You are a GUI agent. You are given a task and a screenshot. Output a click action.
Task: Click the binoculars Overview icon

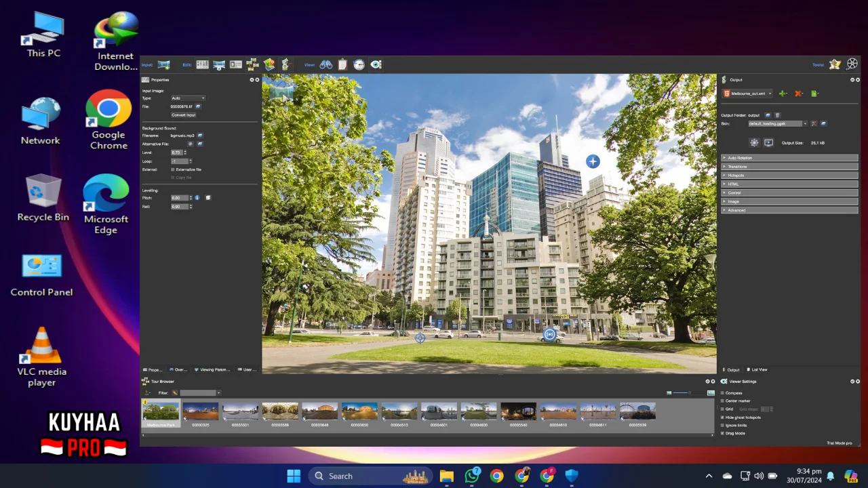[326, 64]
